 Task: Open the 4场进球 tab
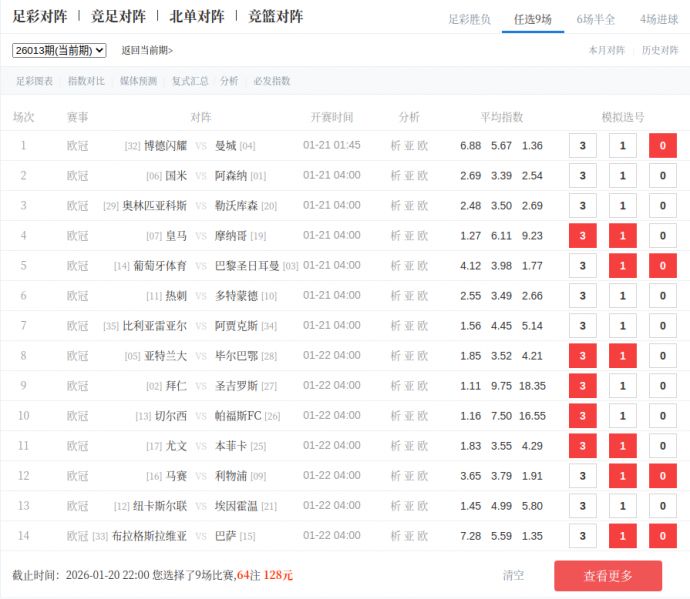pyautogui.click(x=659, y=19)
